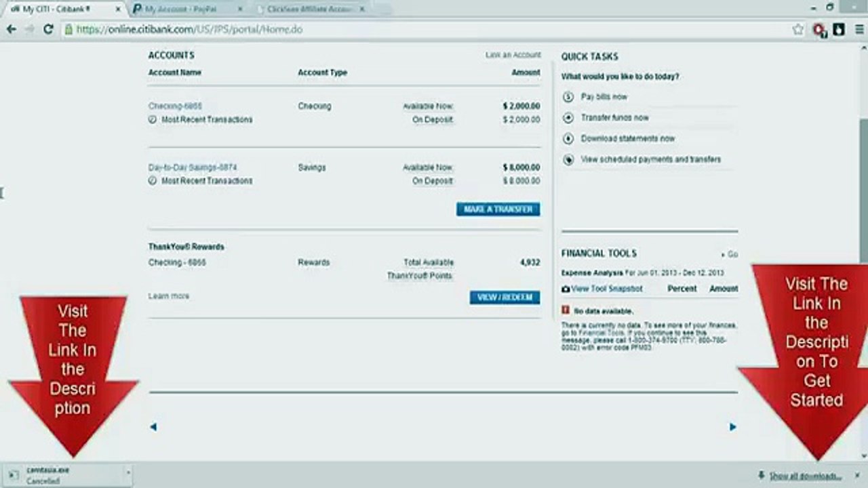Open camtasia.exe download options arrow
This screenshot has width=868, height=488.
[x=127, y=472]
